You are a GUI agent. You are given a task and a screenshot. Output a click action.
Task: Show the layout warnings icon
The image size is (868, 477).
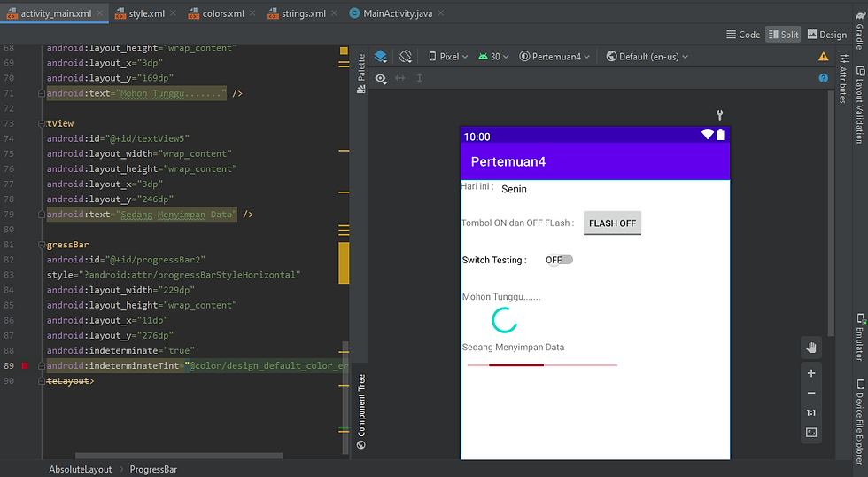click(823, 57)
